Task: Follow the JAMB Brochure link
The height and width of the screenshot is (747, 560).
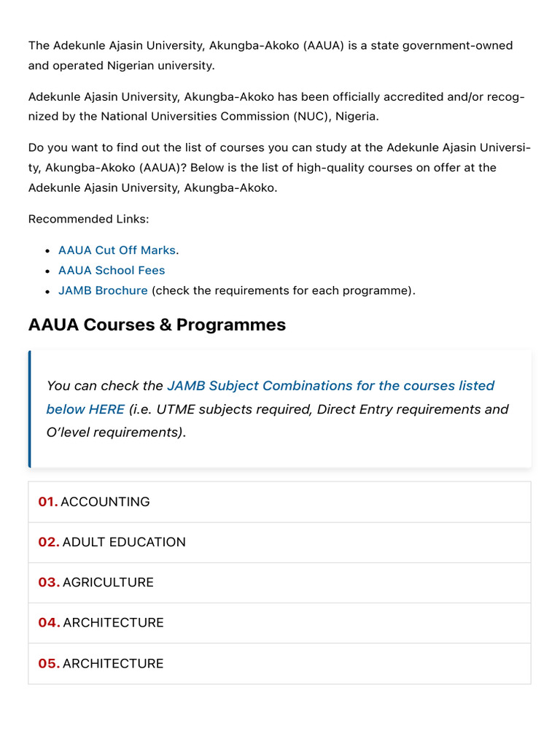Action: tap(103, 290)
